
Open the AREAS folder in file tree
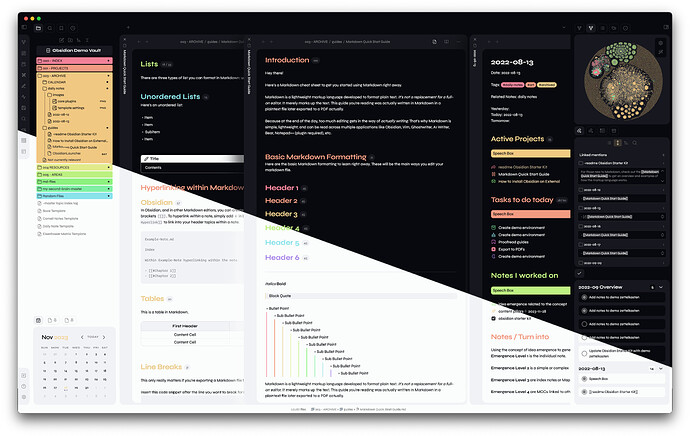coord(74,175)
